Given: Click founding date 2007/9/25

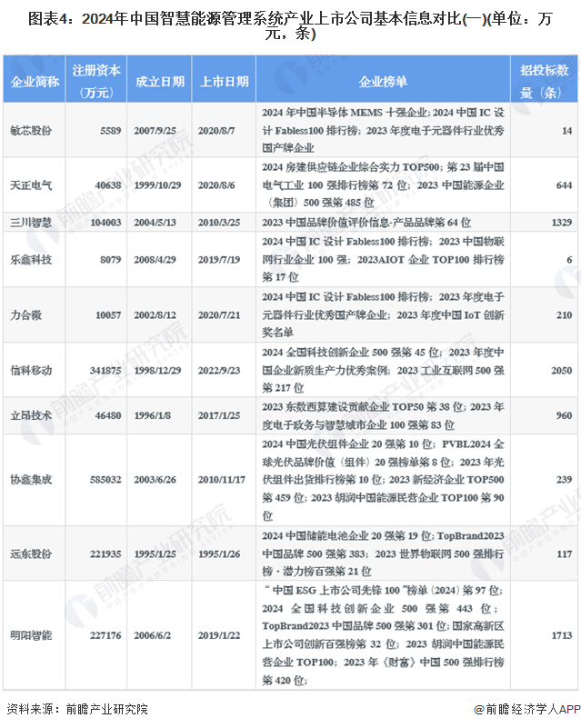Looking at the screenshot, I should pyautogui.click(x=155, y=131).
